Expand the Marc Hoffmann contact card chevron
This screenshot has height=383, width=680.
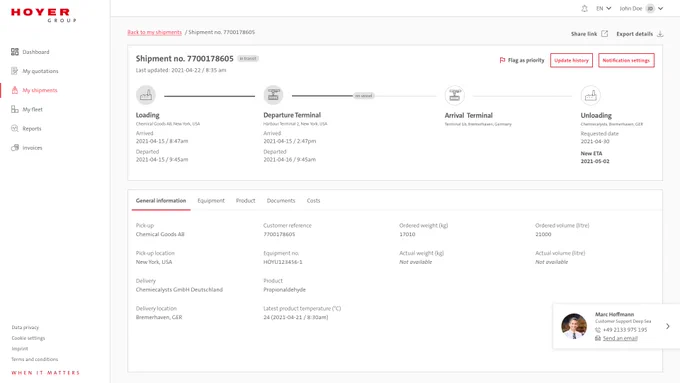click(668, 326)
